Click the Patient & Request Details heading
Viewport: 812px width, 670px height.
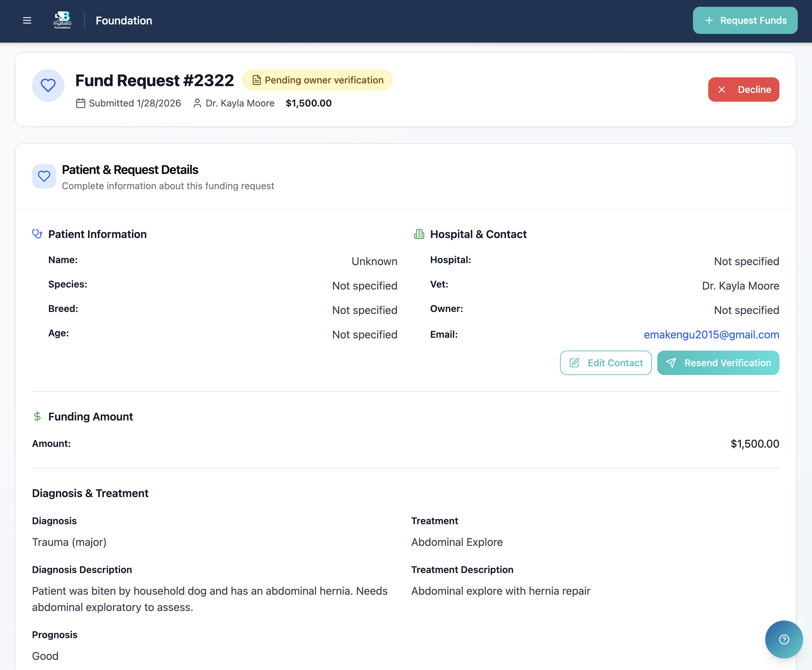(130, 170)
